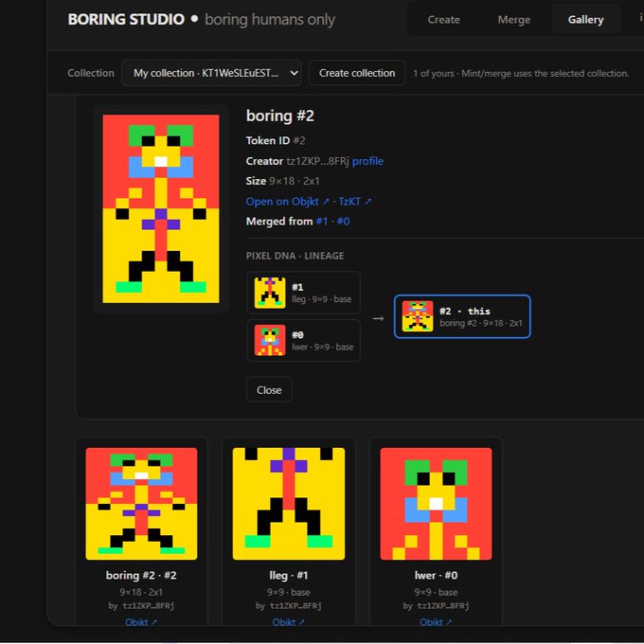Screen dimensions: 644x644
Task: Click the Create collection button
Action: point(357,73)
